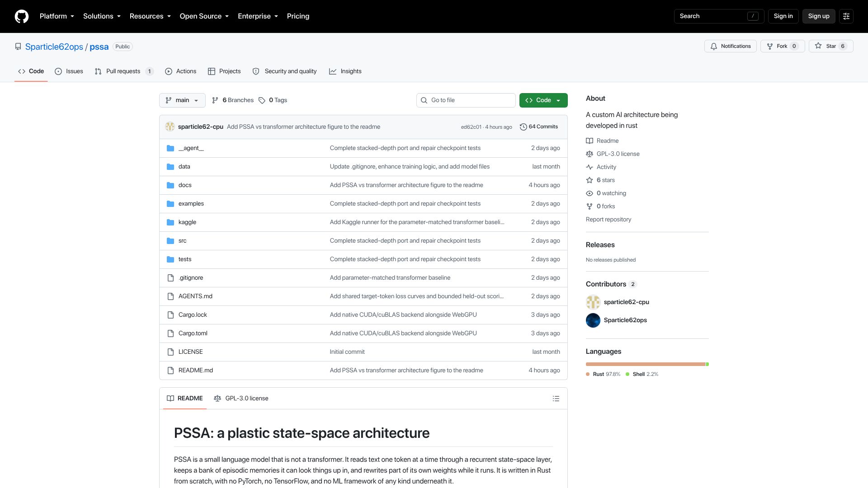
Task: Click the Rust segment of the languages bar
Action: point(645,364)
